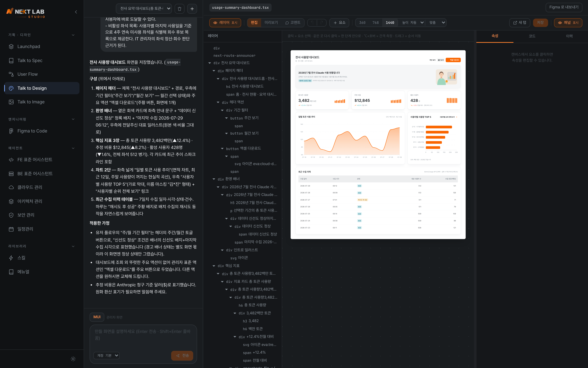Delete conversation with trash icon
588x368 pixels.
pos(180,9)
